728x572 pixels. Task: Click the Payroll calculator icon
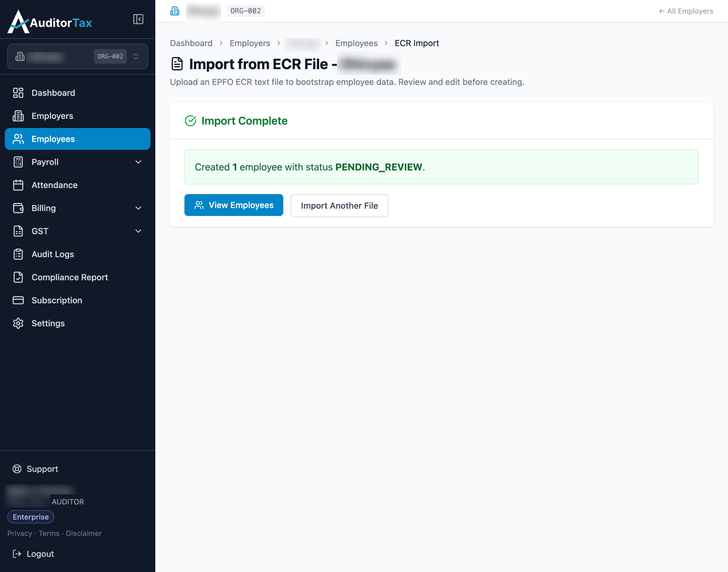(18, 162)
